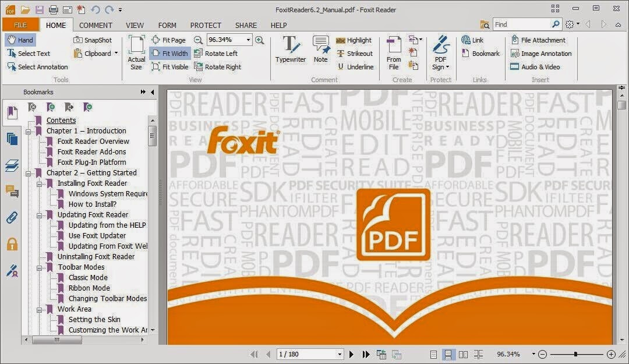Collapse Chapter 2 – Getting Started node
Image resolution: width=629 pixels, height=364 pixels.
point(28,174)
